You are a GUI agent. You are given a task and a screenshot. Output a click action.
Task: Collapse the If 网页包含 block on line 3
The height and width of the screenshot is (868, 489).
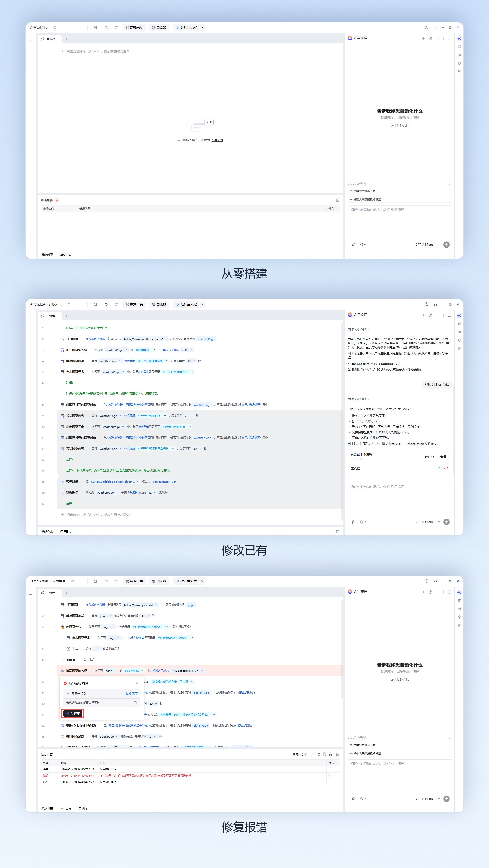tap(54, 627)
